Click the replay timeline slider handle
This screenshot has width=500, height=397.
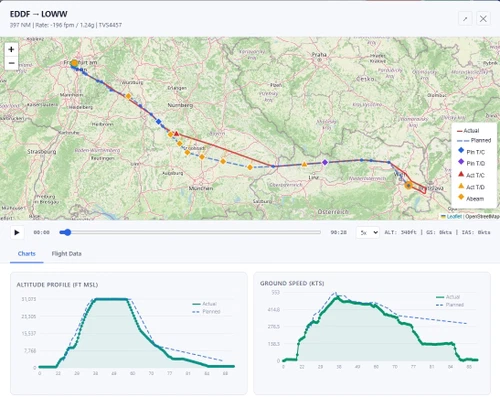point(67,232)
